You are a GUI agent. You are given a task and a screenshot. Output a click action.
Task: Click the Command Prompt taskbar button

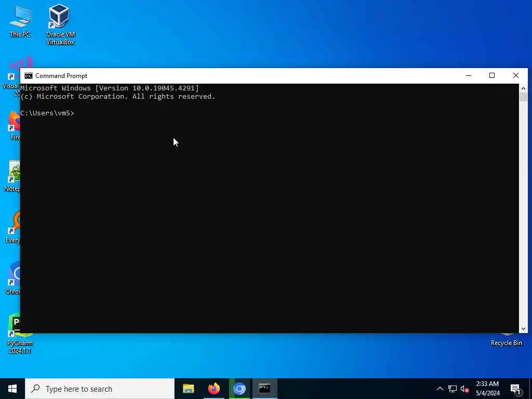pos(264,389)
